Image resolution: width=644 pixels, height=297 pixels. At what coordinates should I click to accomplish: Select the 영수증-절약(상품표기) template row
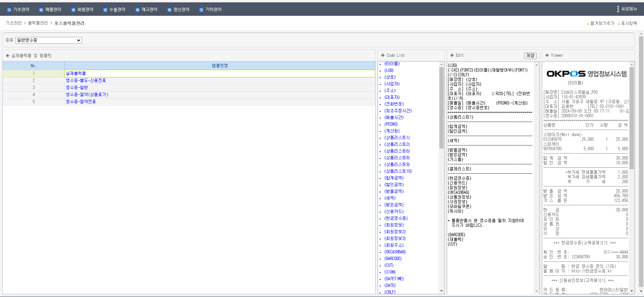tap(87, 95)
